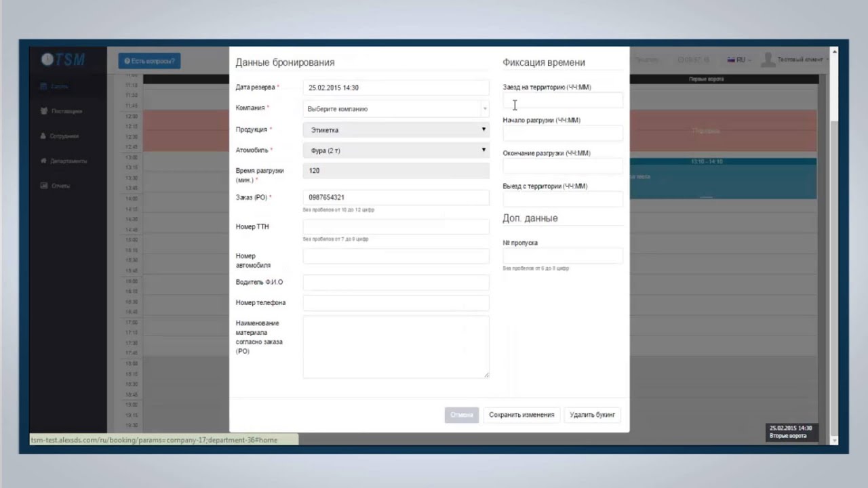The height and width of the screenshot is (488, 868).
Task: Click the Сохранить изменения button
Action: [521, 415]
